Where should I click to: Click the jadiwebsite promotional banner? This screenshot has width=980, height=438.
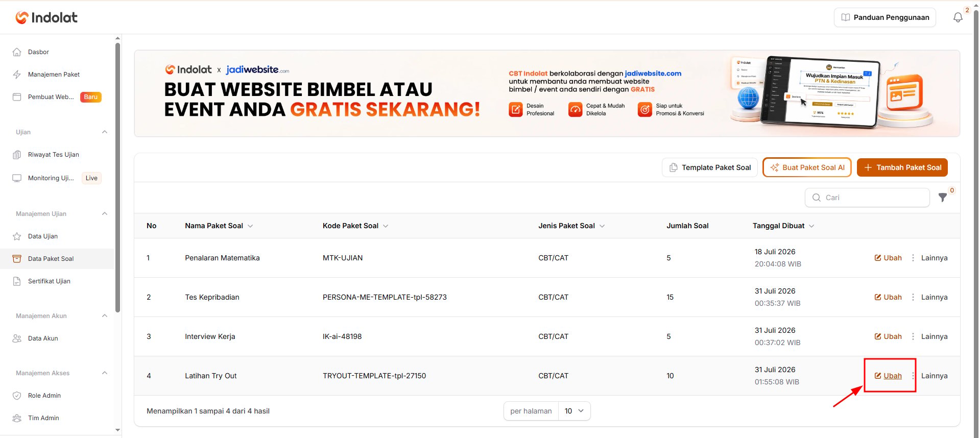point(547,93)
